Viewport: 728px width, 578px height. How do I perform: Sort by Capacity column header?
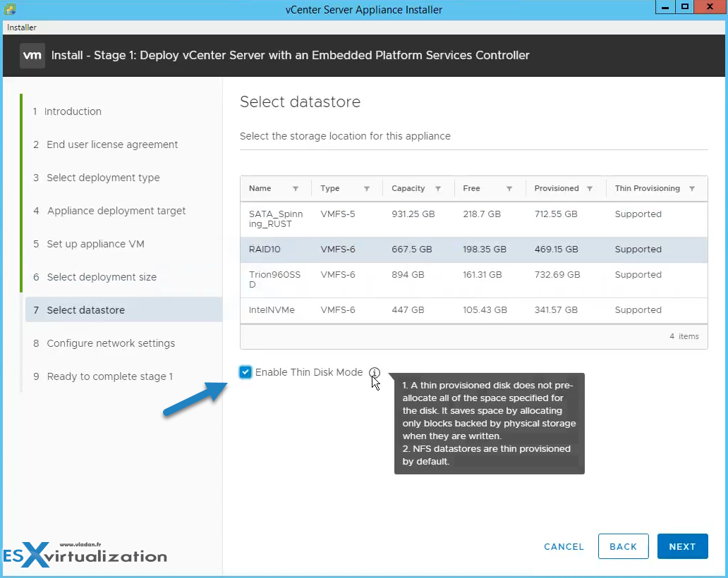(x=408, y=188)
